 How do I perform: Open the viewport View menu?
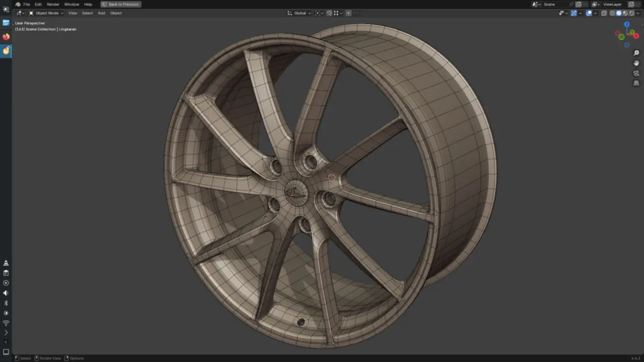click(x=72, y=13)
